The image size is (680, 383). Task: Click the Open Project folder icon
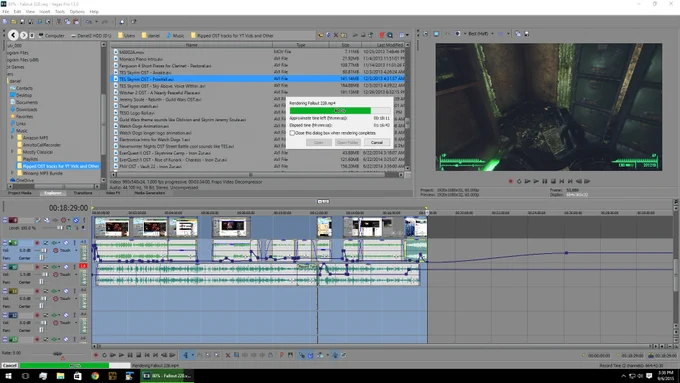13,21
